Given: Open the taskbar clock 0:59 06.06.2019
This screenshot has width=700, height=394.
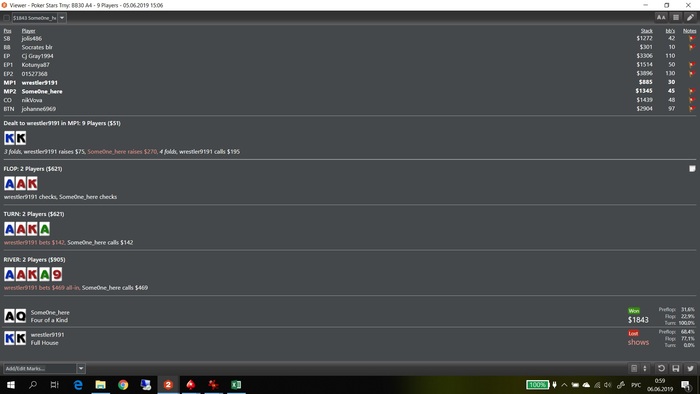Looking at the screenshot, I should click(660, 385).
